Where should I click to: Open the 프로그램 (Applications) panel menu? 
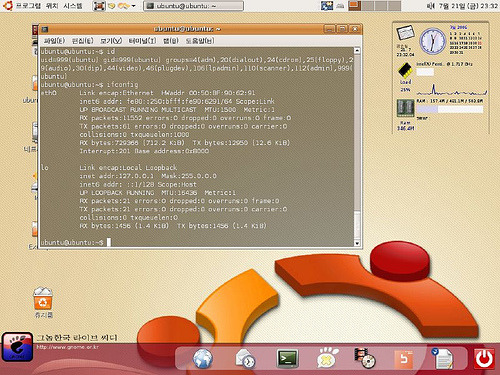pos(29,6)
